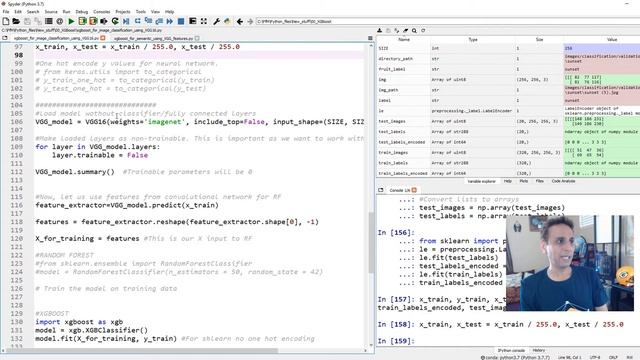Close the xgboost_for_image_classification tab

pos(103,38)
